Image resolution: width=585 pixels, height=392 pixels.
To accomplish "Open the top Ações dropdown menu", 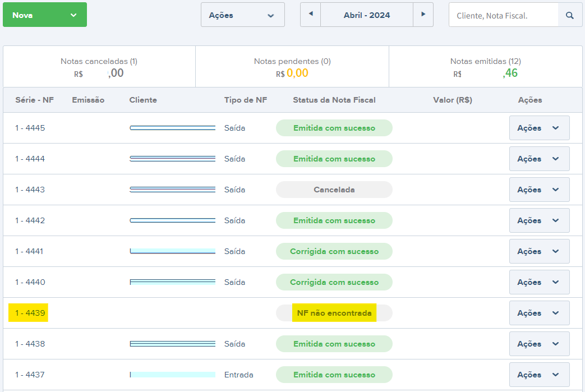I will click(x=242, y=15).
